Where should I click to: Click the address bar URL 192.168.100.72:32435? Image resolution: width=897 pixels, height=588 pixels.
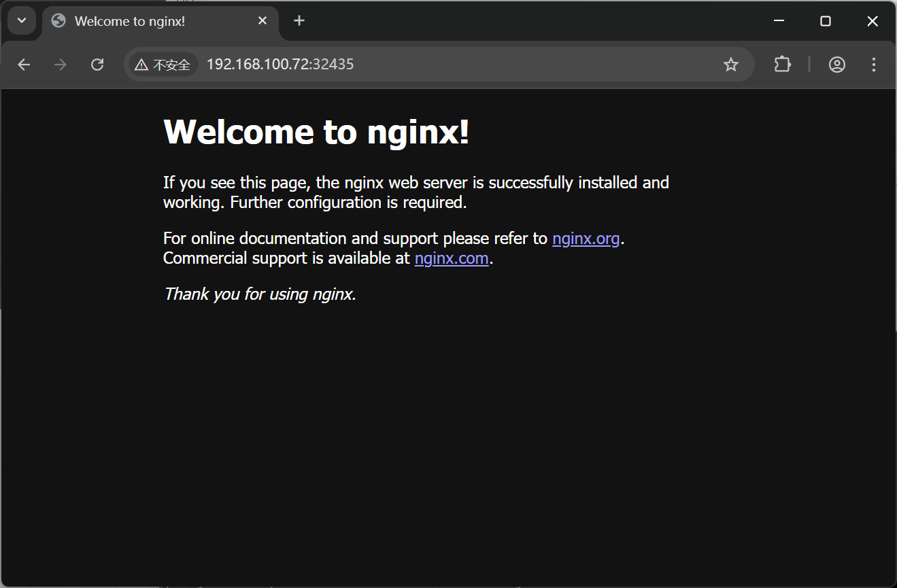280,65
